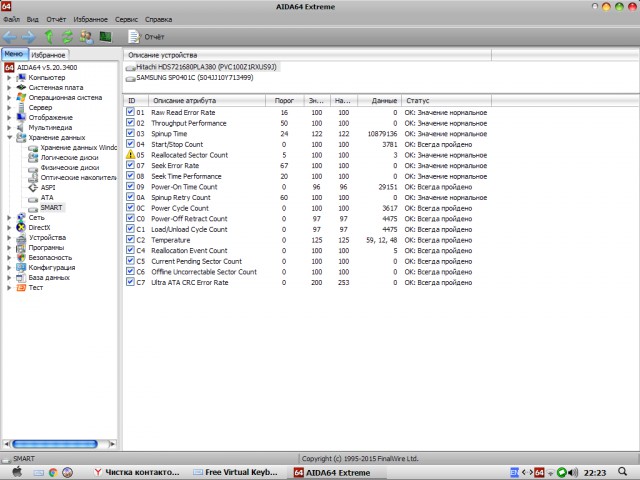The height and width of the screenshot is (480, 640).
Task: Uncheck the Power-On Time Count checkbox
Action: click(130, 186)
